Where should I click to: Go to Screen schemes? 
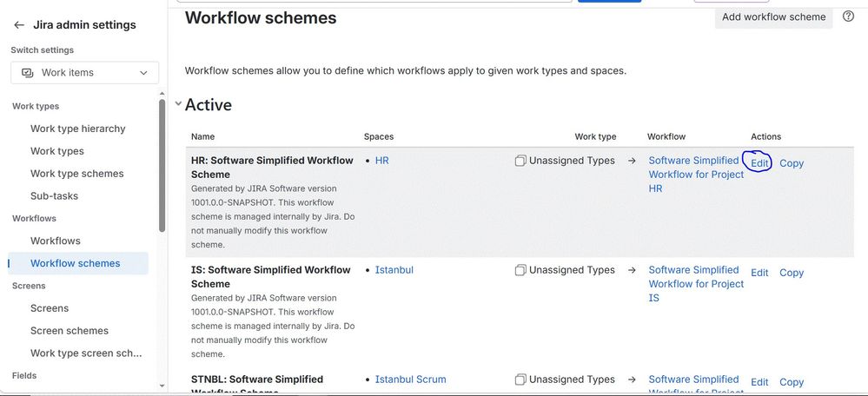tap(70, 331)
